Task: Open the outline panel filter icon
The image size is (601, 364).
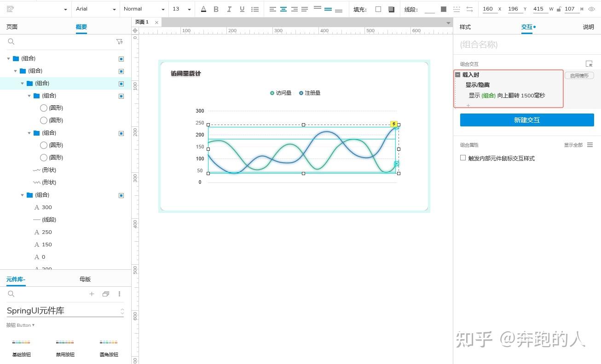Action: pos(120,41)
